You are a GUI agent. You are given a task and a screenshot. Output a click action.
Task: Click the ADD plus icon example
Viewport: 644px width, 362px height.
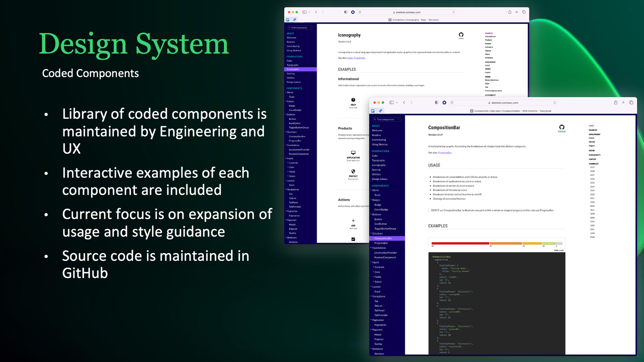click(x=353, y=221)
